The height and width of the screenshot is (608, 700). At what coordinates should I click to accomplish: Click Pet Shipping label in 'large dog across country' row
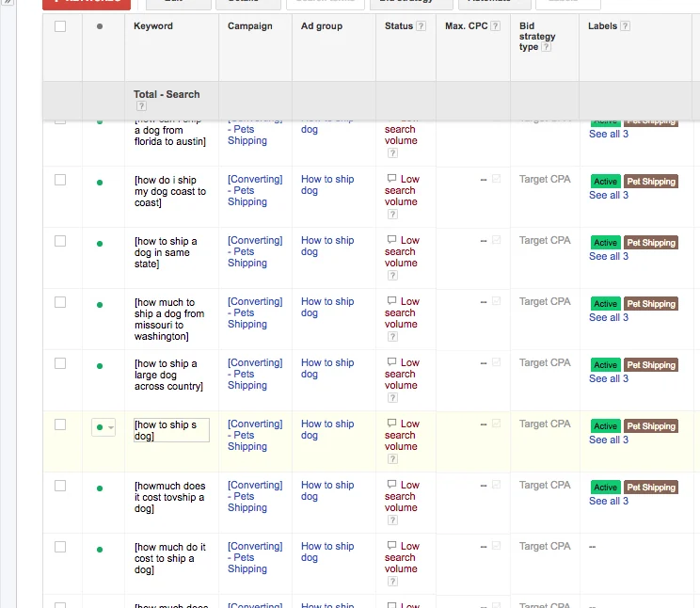pyautogui.click(x=651, y=365)
